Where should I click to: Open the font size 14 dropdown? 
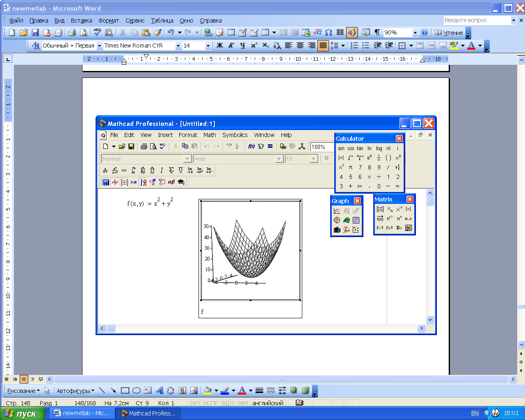(208, 46)
